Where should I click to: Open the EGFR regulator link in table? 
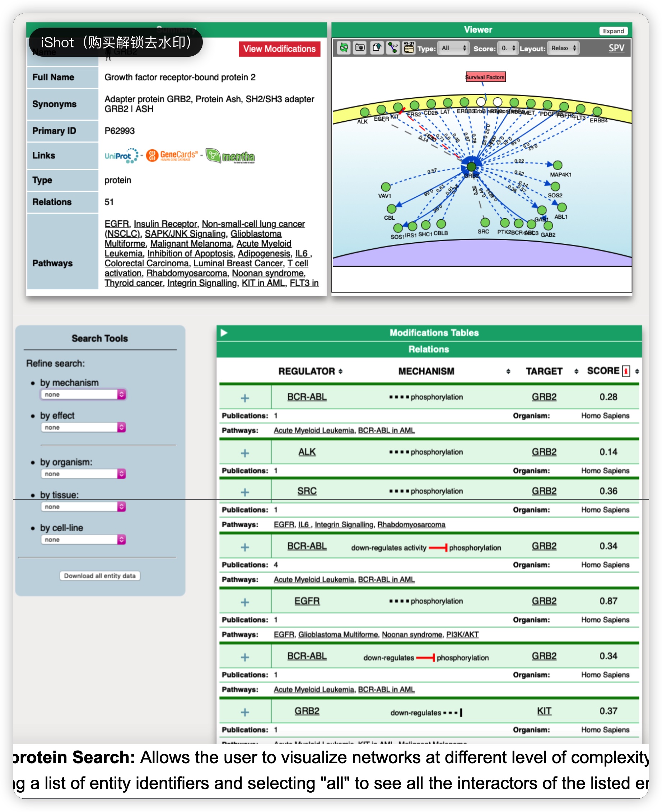[x=307, y=601]
